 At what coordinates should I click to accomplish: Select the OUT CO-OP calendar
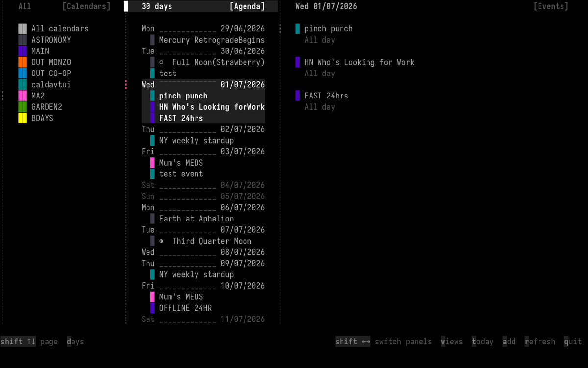pyautogui.click(x=51, y=74)
